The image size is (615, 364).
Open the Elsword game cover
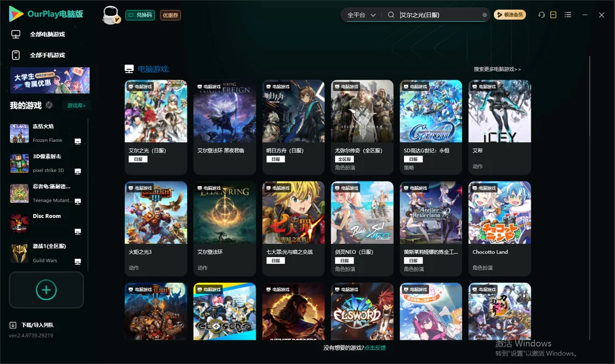(x=362, y=312)
